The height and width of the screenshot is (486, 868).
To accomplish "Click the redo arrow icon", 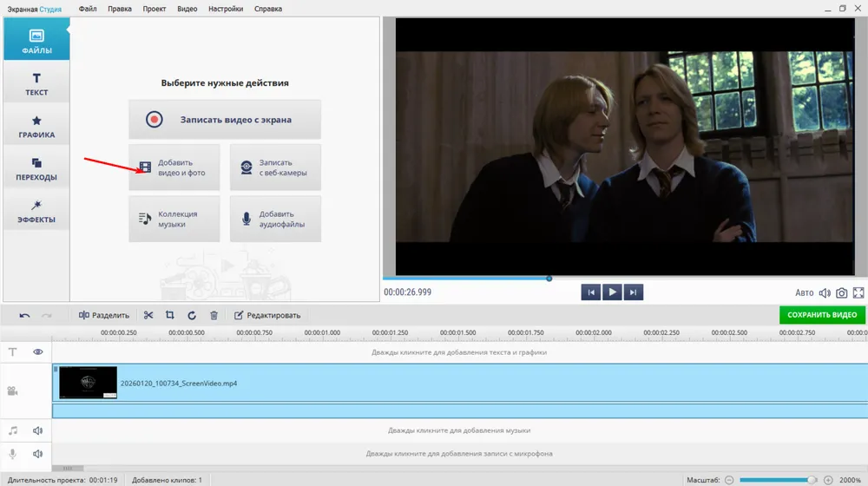I will [47, 315].
